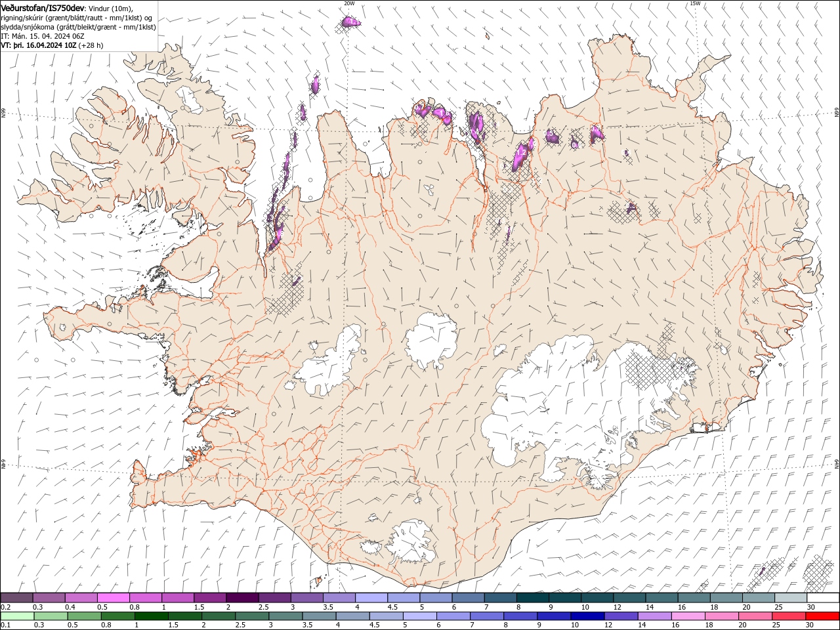840x630 pixels.
Task: Select the darkest green 1 swatch in the rain legend
Action: coord(152,616)
